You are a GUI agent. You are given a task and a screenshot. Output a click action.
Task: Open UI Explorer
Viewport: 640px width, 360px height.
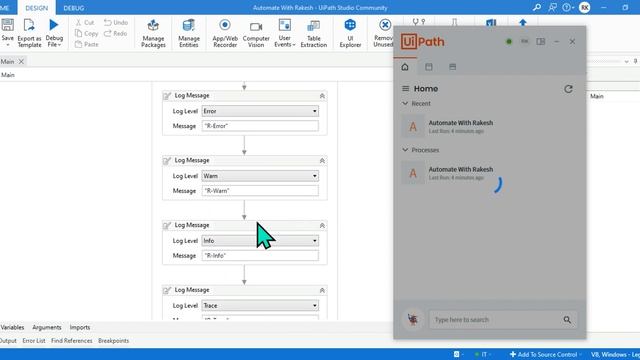350,33
